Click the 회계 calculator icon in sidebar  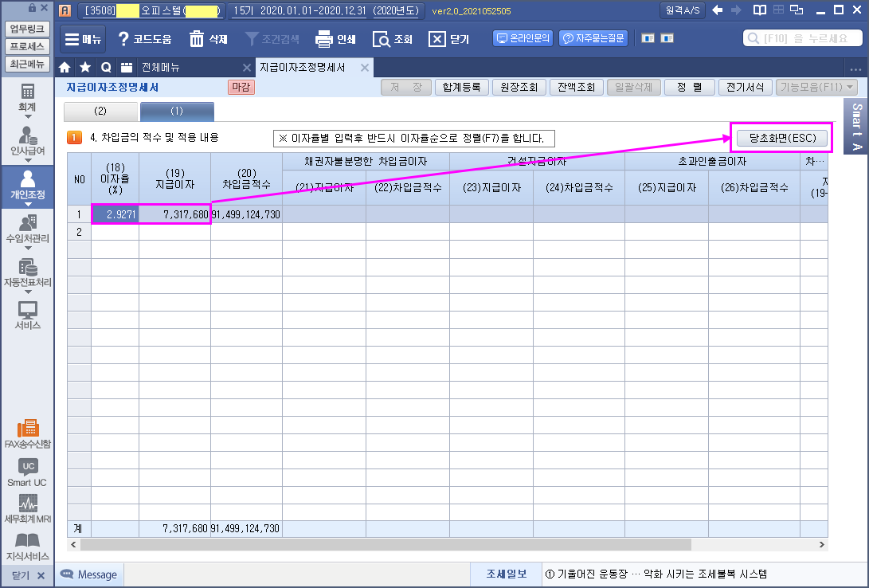pyautogui.click(x=28, y=92)
